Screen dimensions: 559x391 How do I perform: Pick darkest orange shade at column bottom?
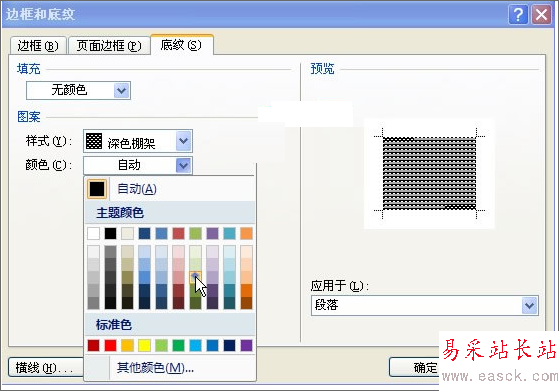pyautogui.click(x=246, y=303)
